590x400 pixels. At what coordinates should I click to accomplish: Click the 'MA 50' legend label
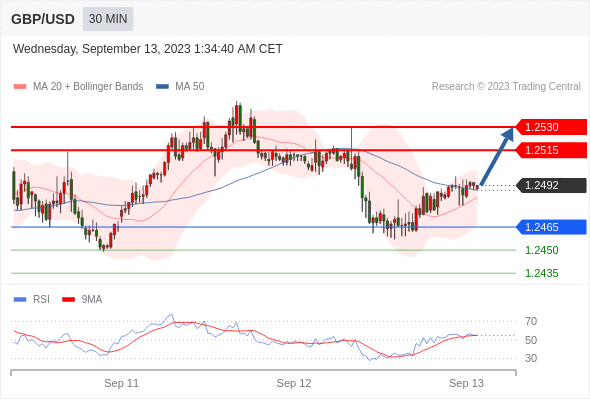(190, 87)
